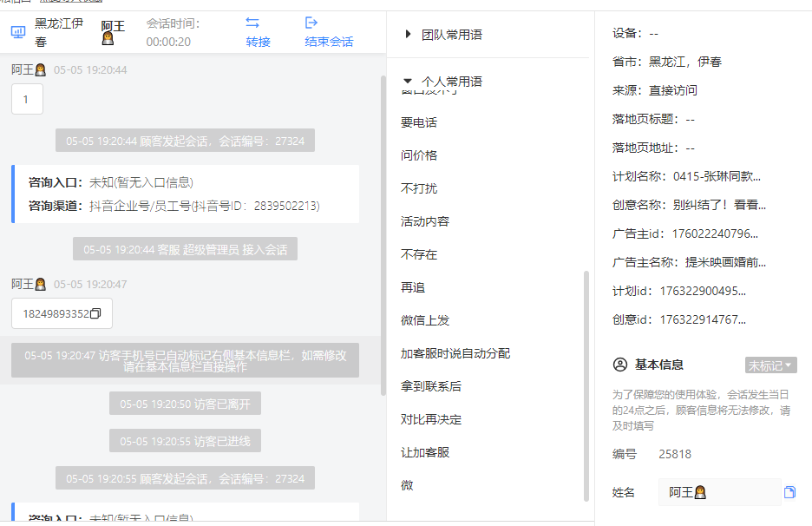
Task: Click the 广告主名称 value 提米映画婚前...
Action: tap(725, 262)
